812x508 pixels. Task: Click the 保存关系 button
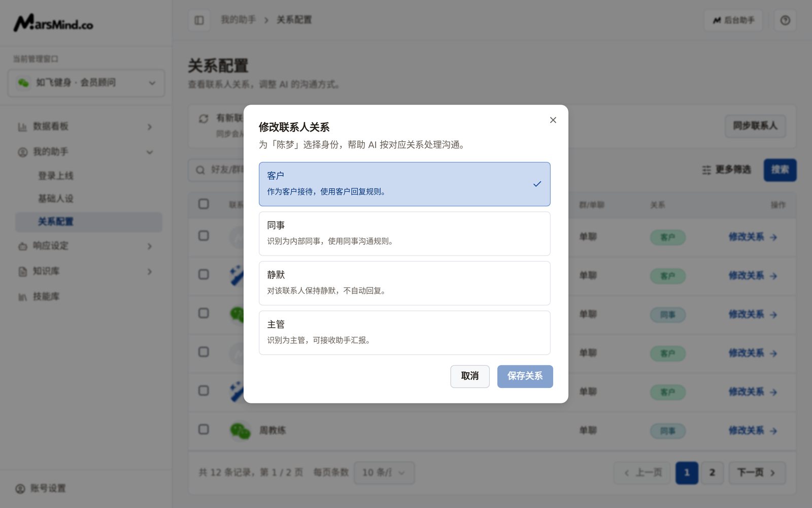[525, 376]
